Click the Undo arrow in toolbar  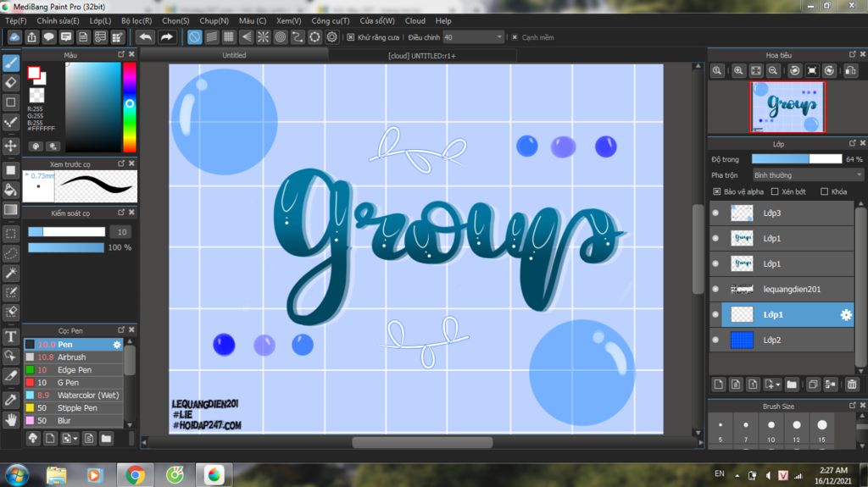tap(146, 37)
